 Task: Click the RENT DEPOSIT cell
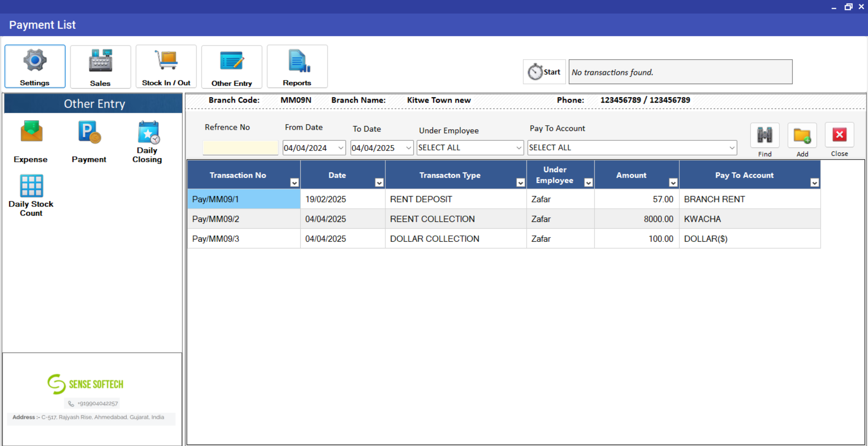coord(456,199)
